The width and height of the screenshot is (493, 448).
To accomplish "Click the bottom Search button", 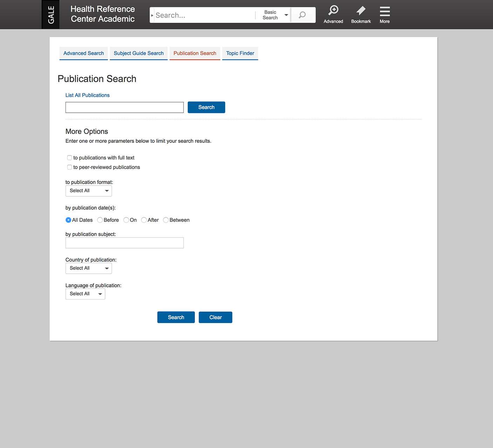I will coord(176,317).
